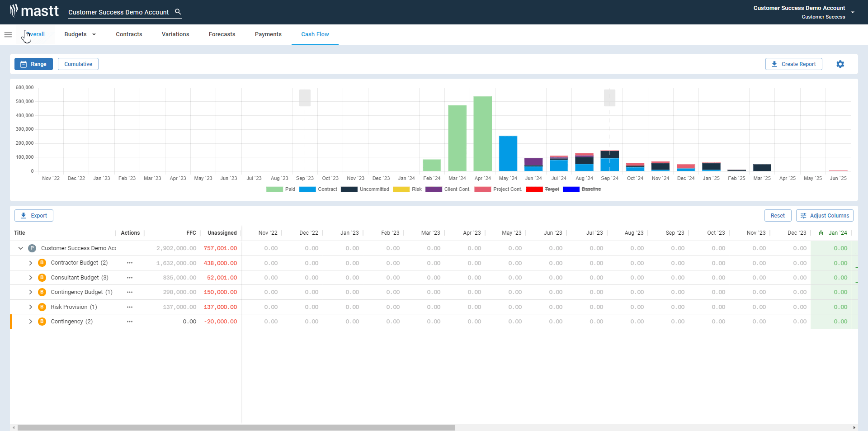
Task: Open actions menu for Contractor Budget
Action: click(x=130, y=263)
